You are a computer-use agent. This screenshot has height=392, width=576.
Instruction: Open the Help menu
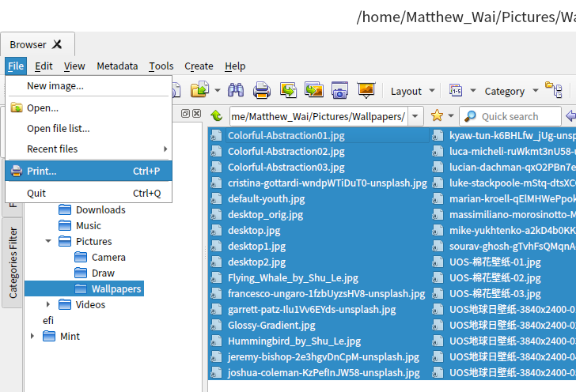coord(235,66)
